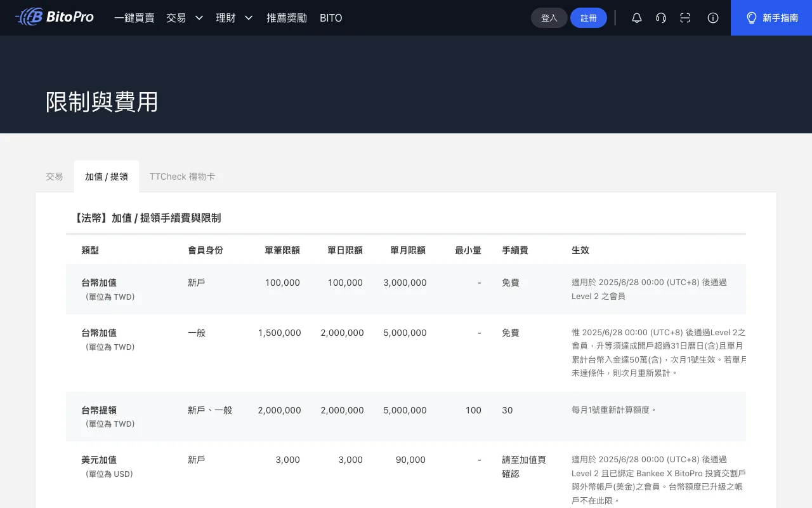Click the 【法幣】加值 / 提領手續費與限制 section title

pos(147,218)
